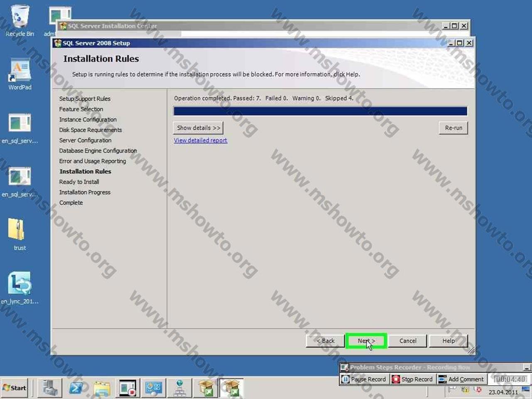Viewport: 532px width, 399px height.
Task: Open Windows Explorer folder icon on taskbar
Action: coord(102,388)
